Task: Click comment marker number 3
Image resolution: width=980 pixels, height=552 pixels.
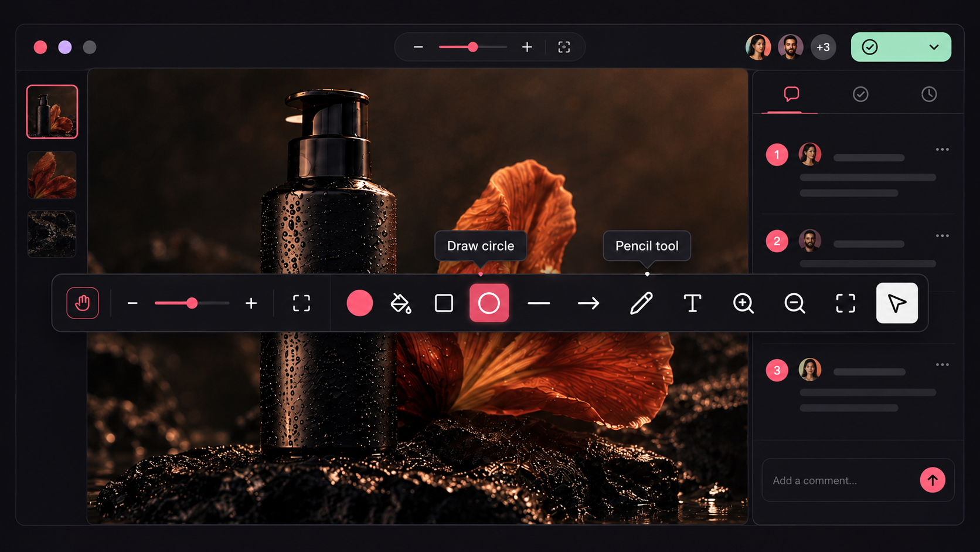Action: pos(777,370)
